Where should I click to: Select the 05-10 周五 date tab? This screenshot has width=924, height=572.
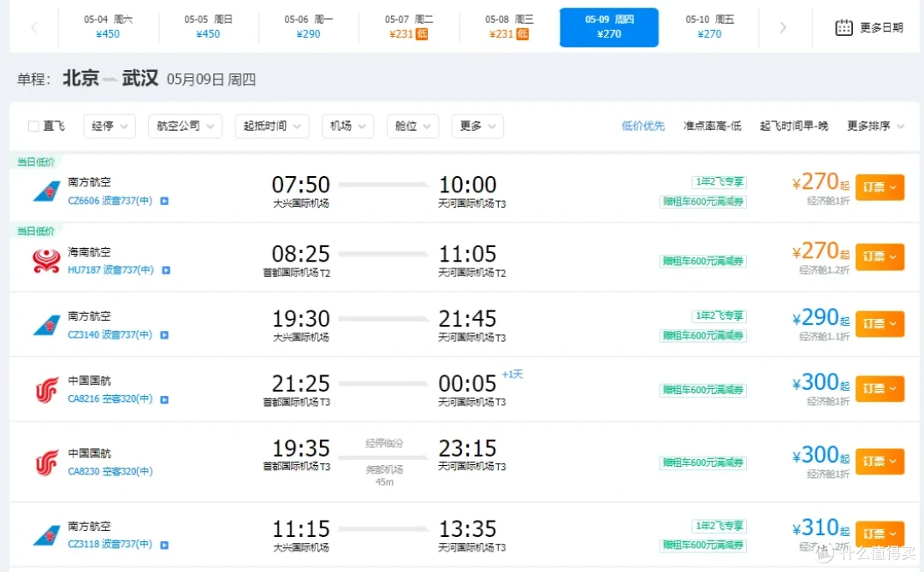[x=709, y=27]
